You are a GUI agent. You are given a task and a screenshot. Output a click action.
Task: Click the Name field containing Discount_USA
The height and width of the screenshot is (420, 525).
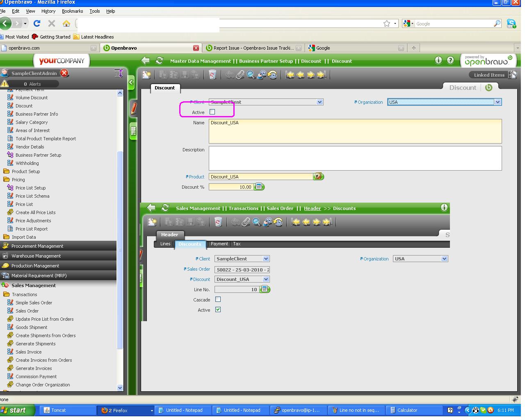pyautogui.click(x=355, y=131)
